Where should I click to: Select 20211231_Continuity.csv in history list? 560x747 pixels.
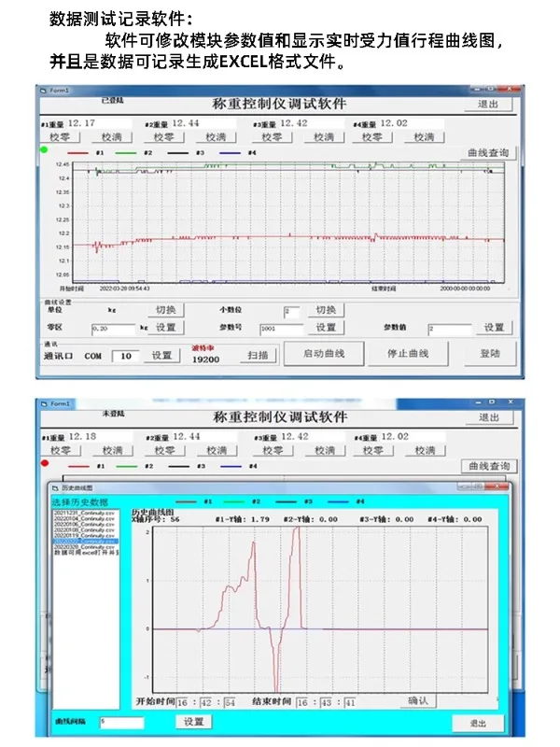coord(84,513)
